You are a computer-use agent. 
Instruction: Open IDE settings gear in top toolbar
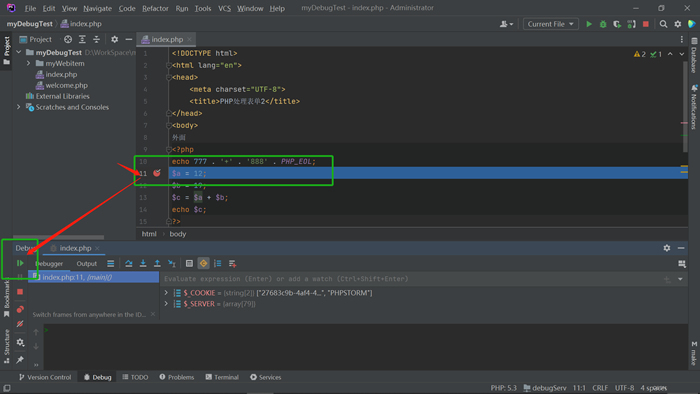pyautogui.click(x=678, y=24)
